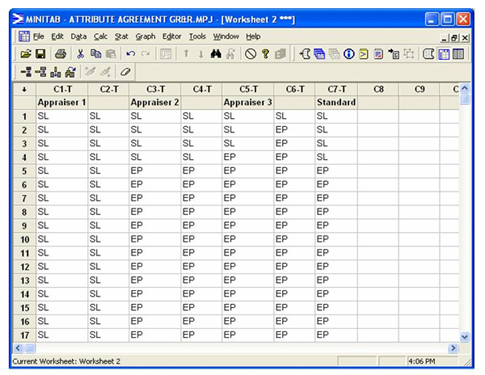Viewport: 485px width, 375px height.
Task: Click the Find binoculars icon
Action: click(216, 54)
